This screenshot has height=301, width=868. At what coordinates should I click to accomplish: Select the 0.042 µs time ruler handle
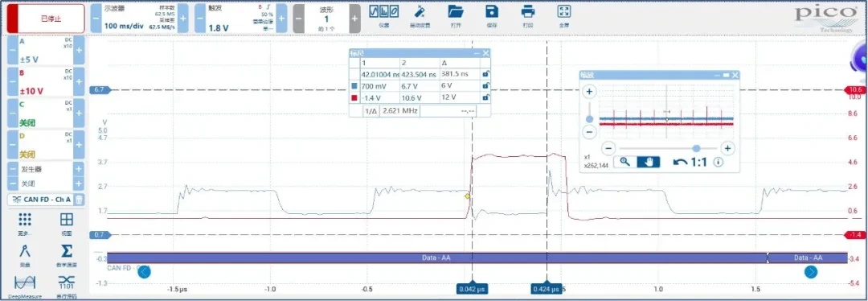(x=472, y=289)
